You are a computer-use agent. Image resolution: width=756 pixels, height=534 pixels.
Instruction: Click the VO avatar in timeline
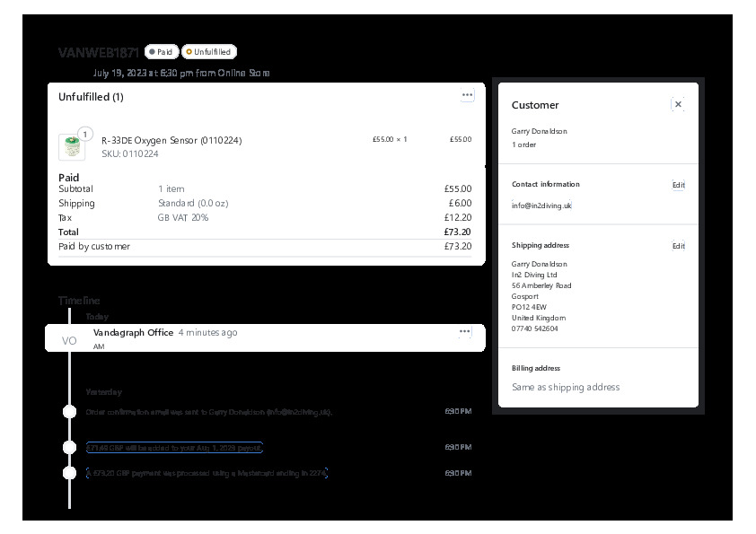[x=69, y=341]
